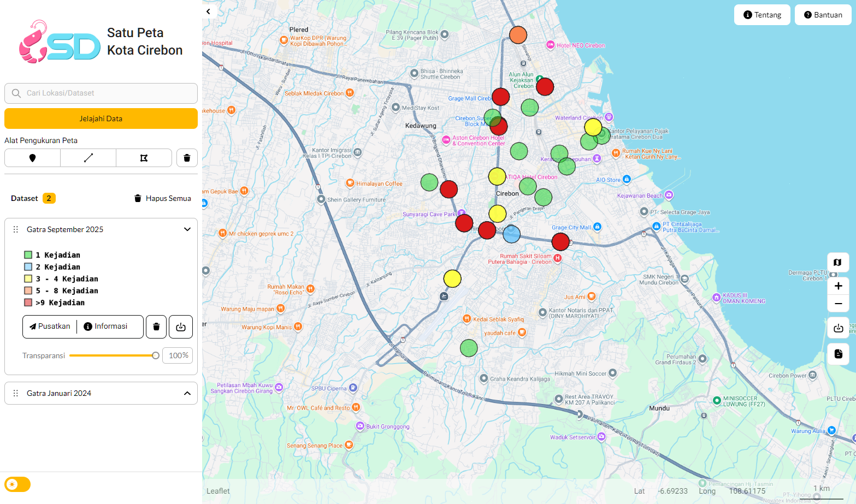The width and height of the screenshot is (856, 504).
Task: Zoom in on the map
Action: click(838, 286)
